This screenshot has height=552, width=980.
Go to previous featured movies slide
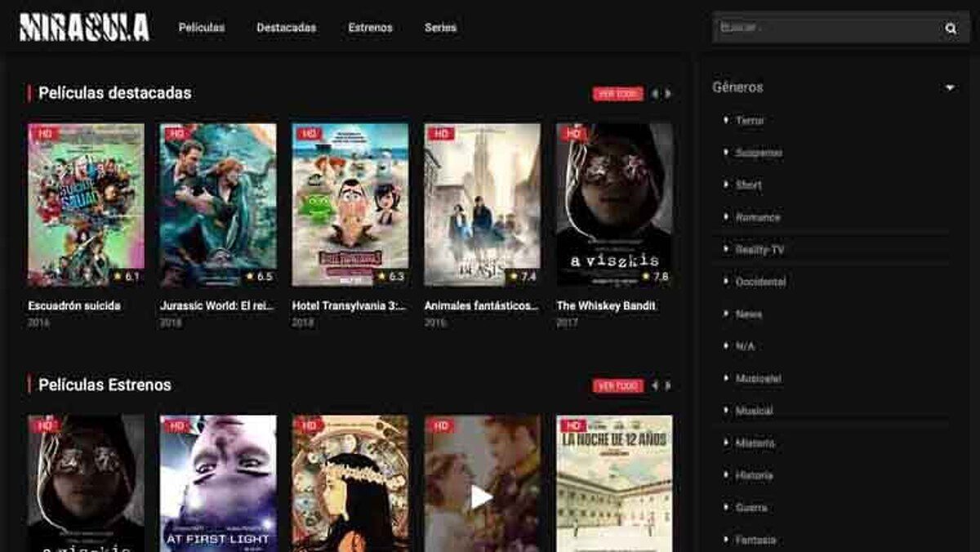pyautogui.click(x=654, y=94)
